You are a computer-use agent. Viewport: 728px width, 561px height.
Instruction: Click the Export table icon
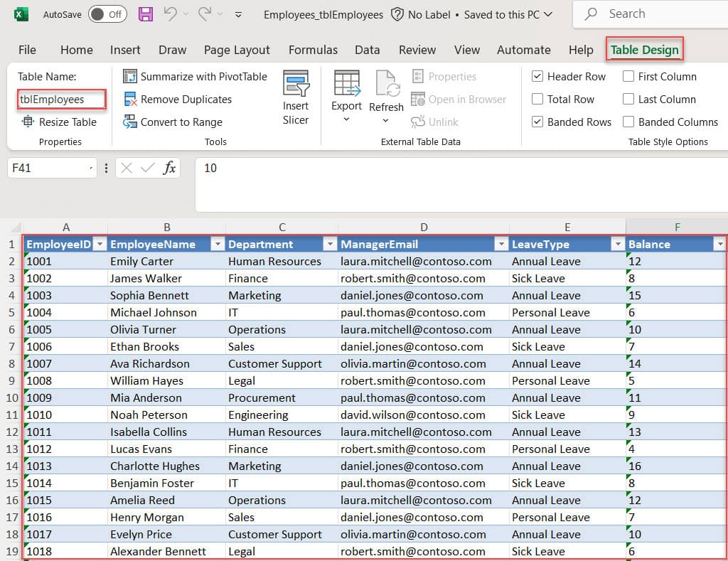click(346, 83)
